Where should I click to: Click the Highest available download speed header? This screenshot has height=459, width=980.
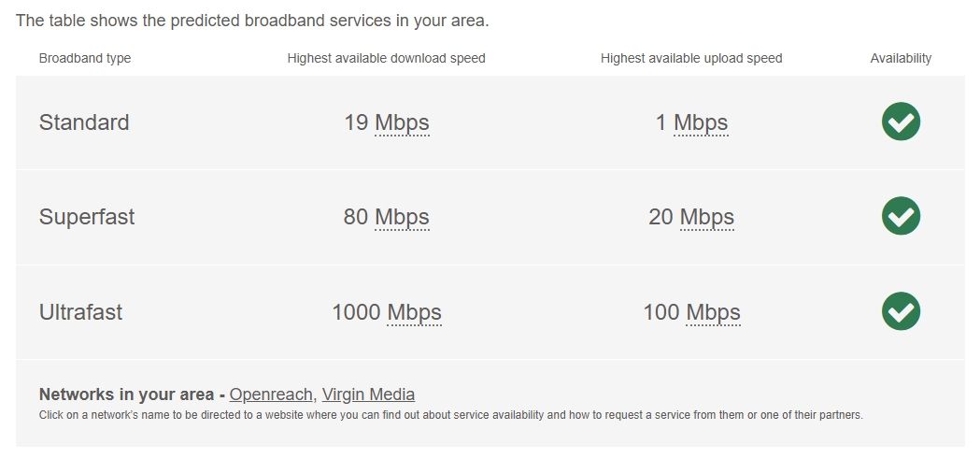(386, 58)
